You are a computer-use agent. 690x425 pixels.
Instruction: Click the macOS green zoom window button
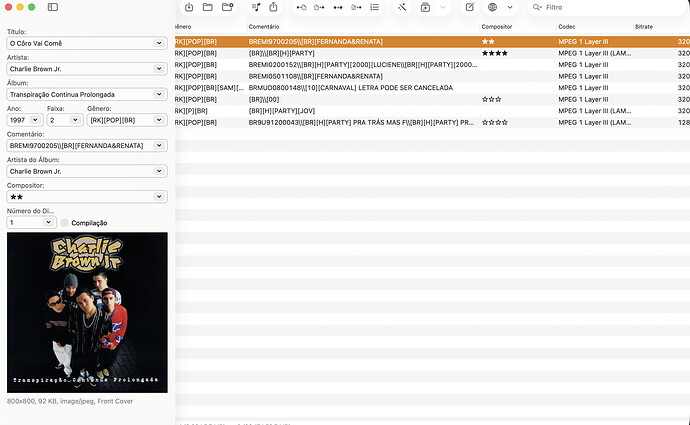[32, 7]
